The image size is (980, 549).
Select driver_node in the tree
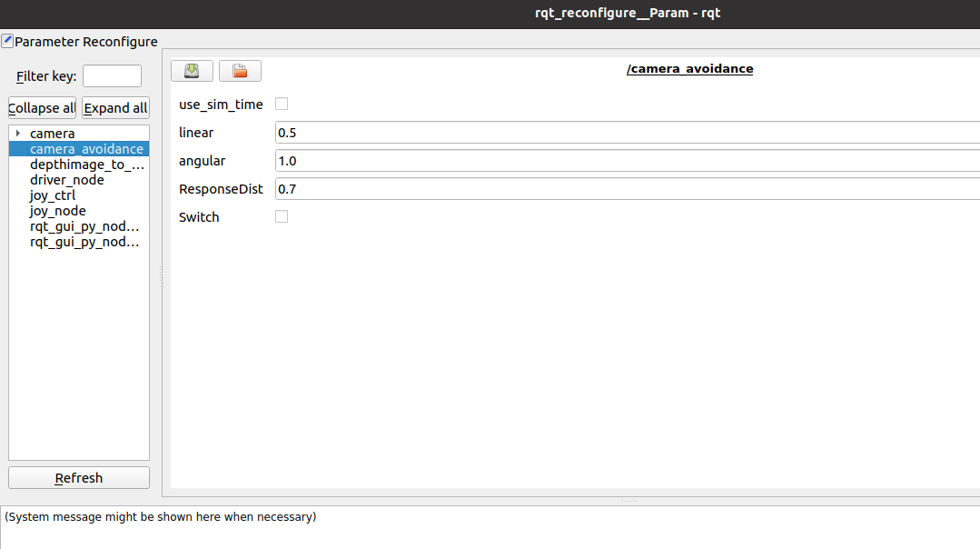tap(67, 180)
